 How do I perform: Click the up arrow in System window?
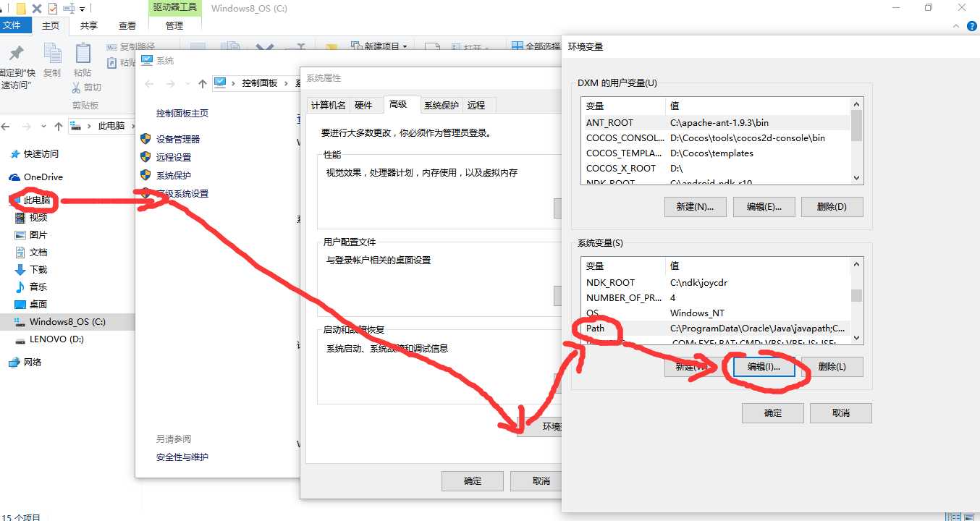tap(203, 83)
